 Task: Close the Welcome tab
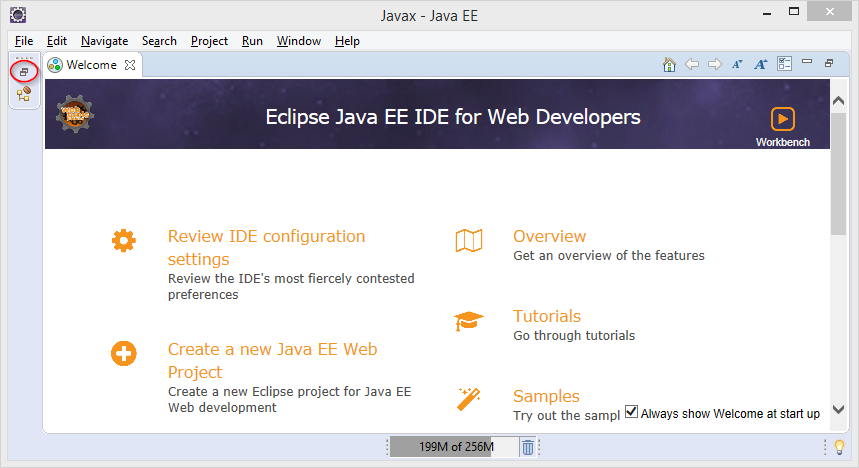pyautogui.click(x=130, y=65)
